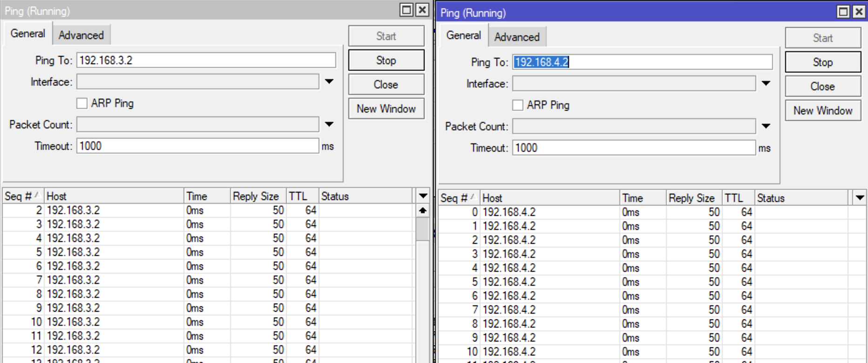Open column chooser dropdown in left table

coord(423,196)
